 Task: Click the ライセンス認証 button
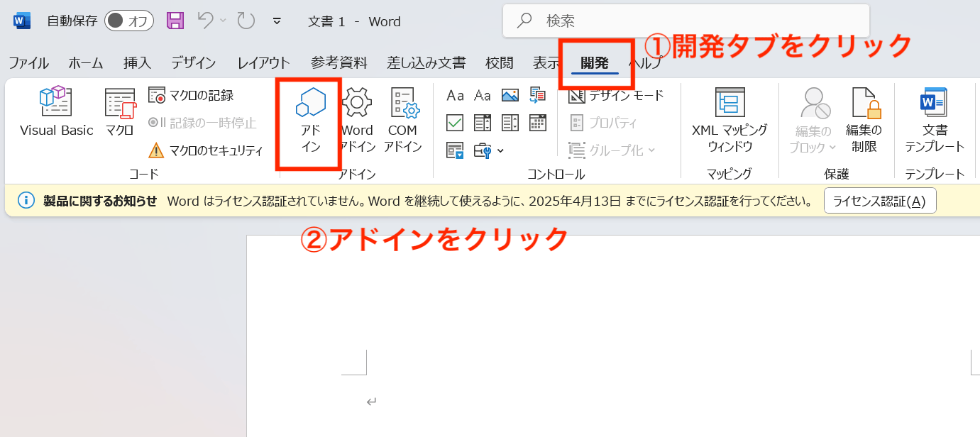coord(879,200)
